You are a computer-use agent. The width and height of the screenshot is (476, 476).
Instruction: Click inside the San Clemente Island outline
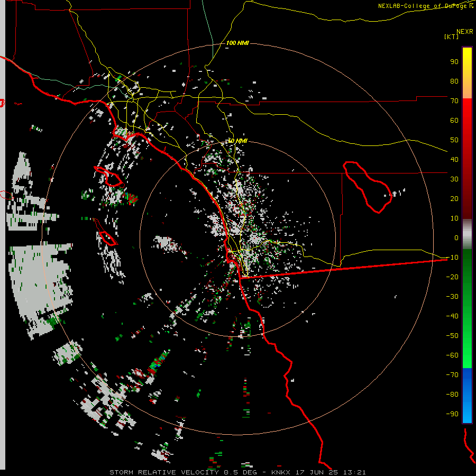pos(107,239)
